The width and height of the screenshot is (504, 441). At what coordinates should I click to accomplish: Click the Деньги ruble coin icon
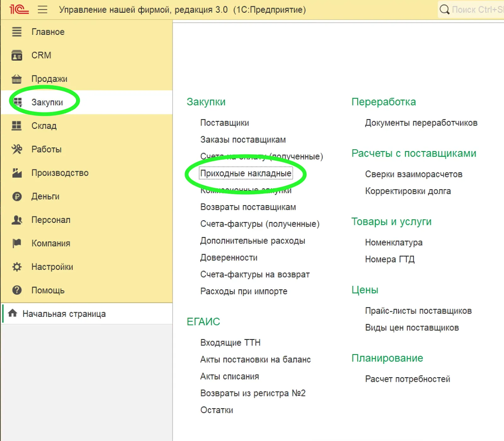[17, 196]
